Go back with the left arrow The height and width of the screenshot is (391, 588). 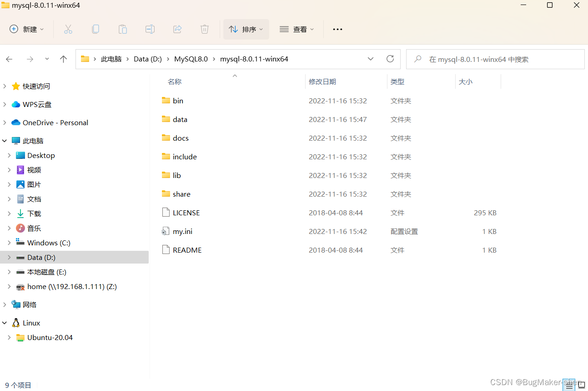9,59
